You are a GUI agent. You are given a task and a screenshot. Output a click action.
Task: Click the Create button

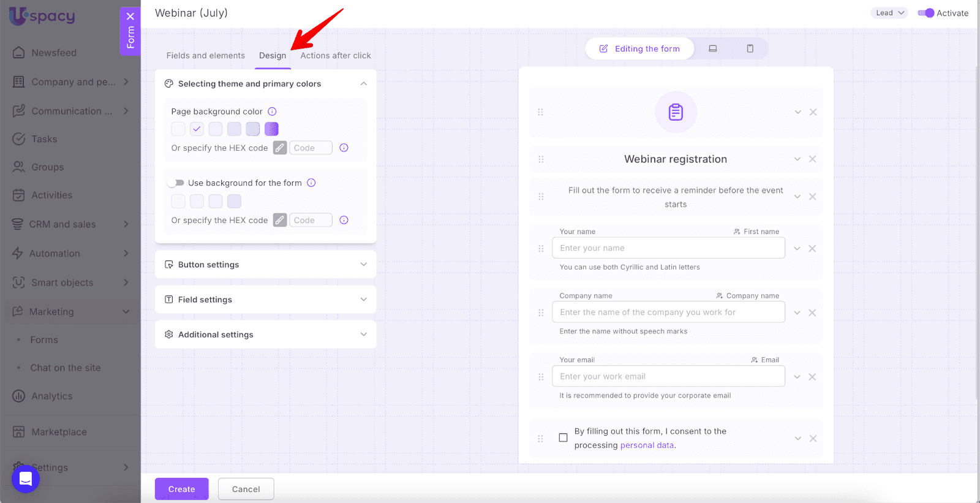[181, 489]
